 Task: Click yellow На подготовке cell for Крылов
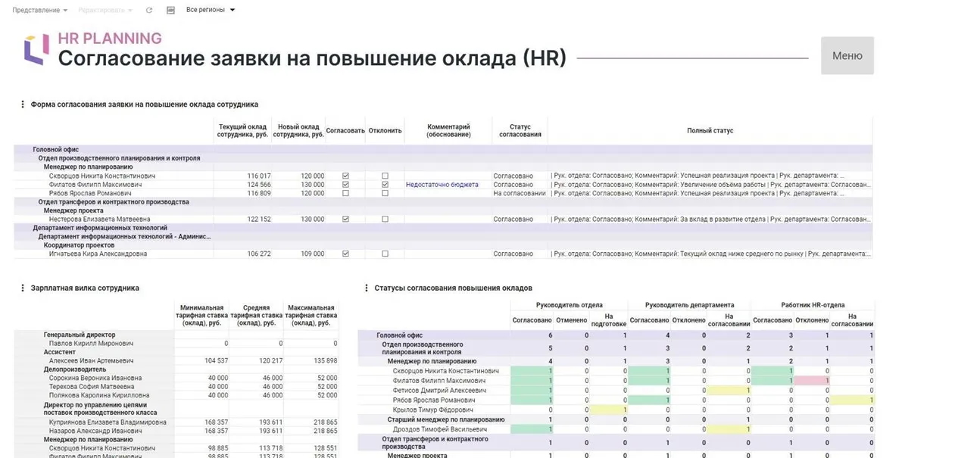click(610, 410)
